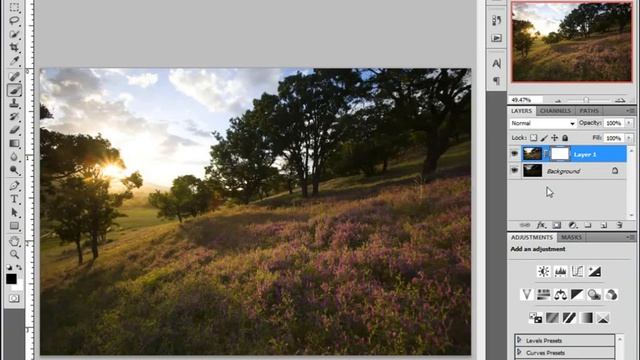Screen dimensions: 640x360
Task: Edit the Opacity 100% field
Action: point(613,123)
